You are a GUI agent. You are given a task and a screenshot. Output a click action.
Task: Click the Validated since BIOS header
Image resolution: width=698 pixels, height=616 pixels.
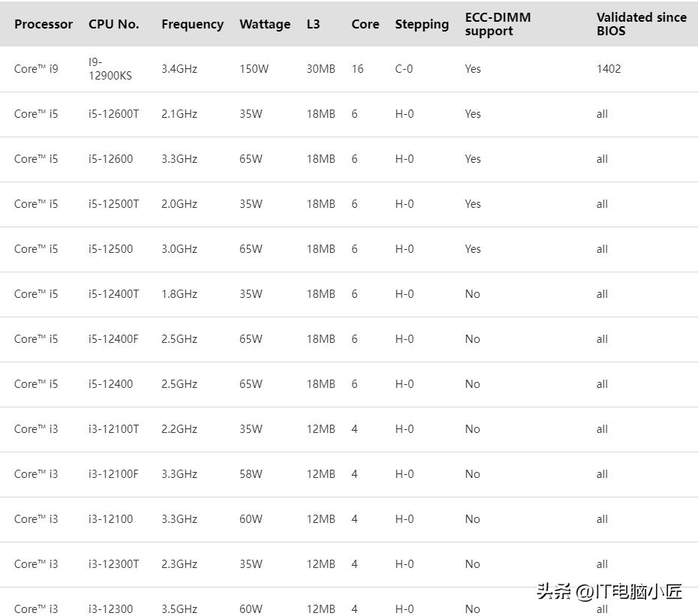pos(641,24)
